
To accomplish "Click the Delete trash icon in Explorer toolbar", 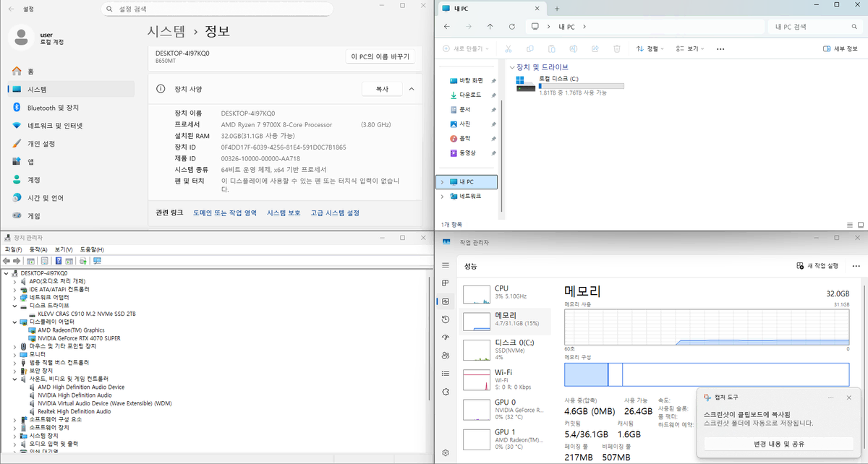I will 616,48.
